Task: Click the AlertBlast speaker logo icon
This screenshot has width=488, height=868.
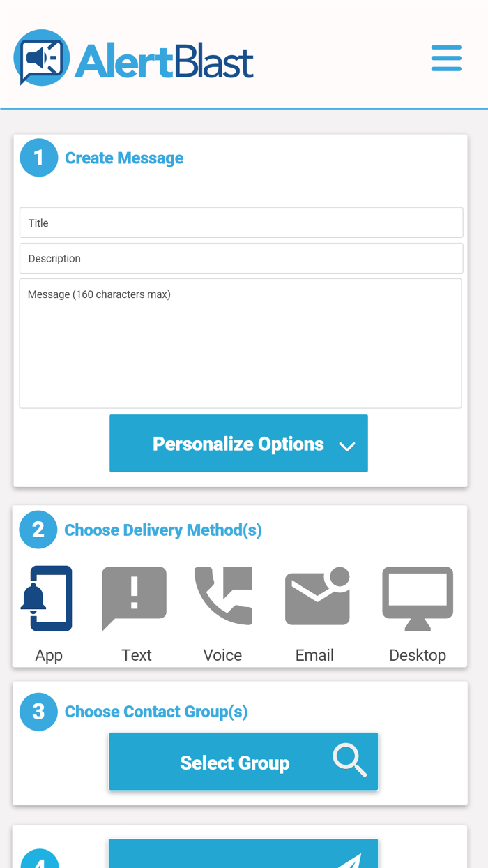Action: pos(41,58)
